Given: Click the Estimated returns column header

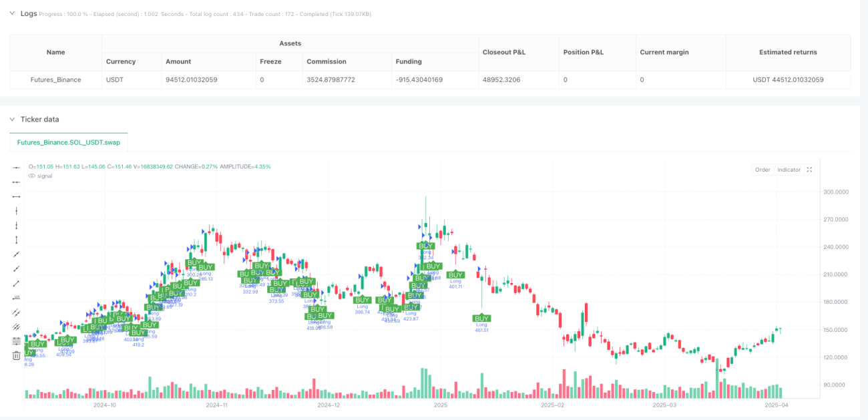Looking at the screenshot, I should 788,52.
